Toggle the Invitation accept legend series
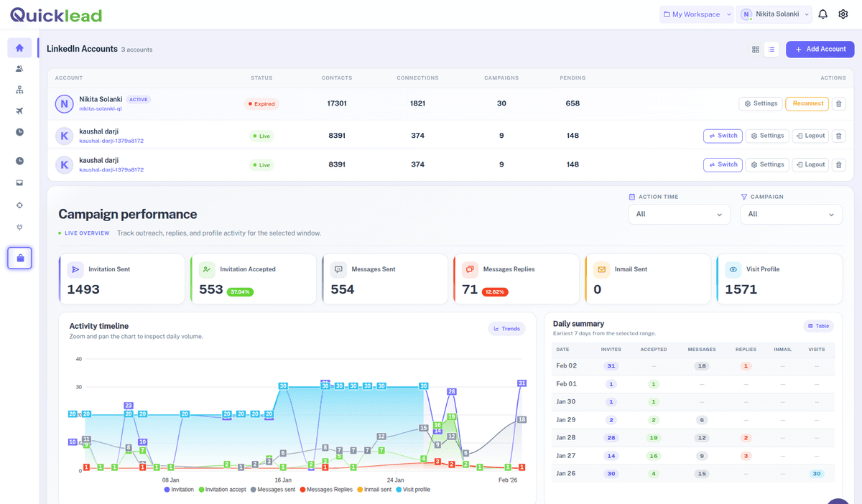Image resolution: width=862 pixels, height=504 pixels. click(222, 490)
